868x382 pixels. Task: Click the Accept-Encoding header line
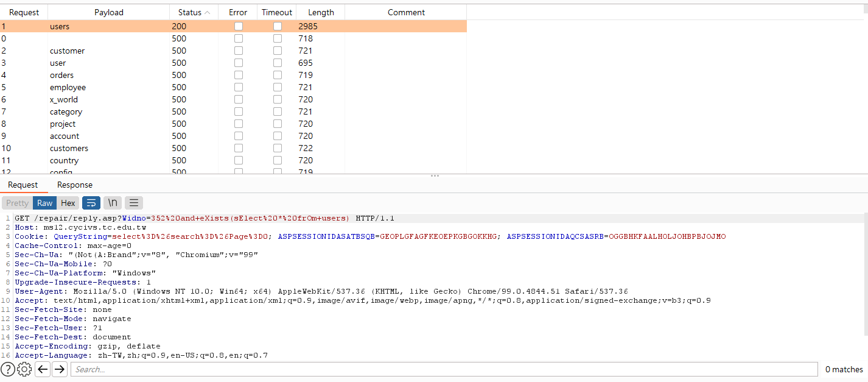(x=88, y=346)
